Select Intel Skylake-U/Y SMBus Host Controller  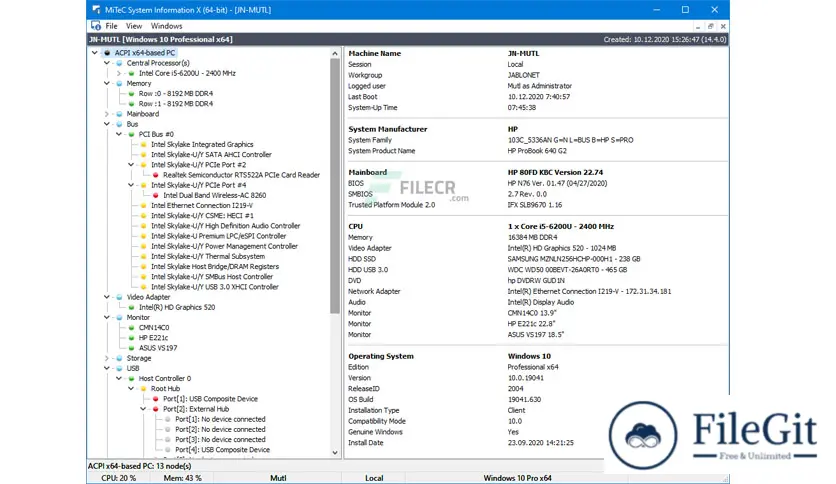[212, 277]
